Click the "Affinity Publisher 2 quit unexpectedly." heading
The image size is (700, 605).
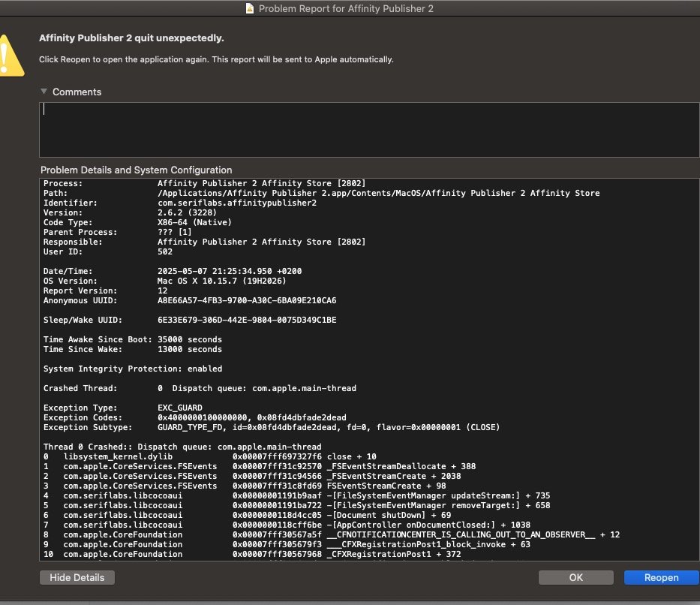pyautogui.click(x=131, y=38)
